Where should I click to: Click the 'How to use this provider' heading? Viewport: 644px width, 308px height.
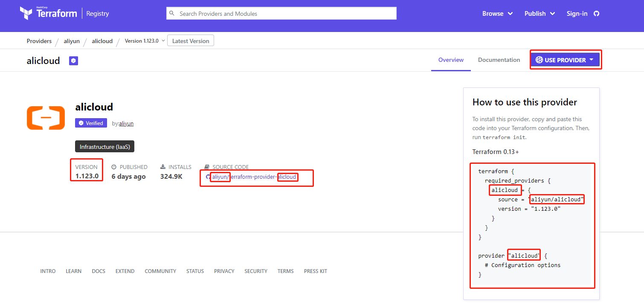(525, 102)
